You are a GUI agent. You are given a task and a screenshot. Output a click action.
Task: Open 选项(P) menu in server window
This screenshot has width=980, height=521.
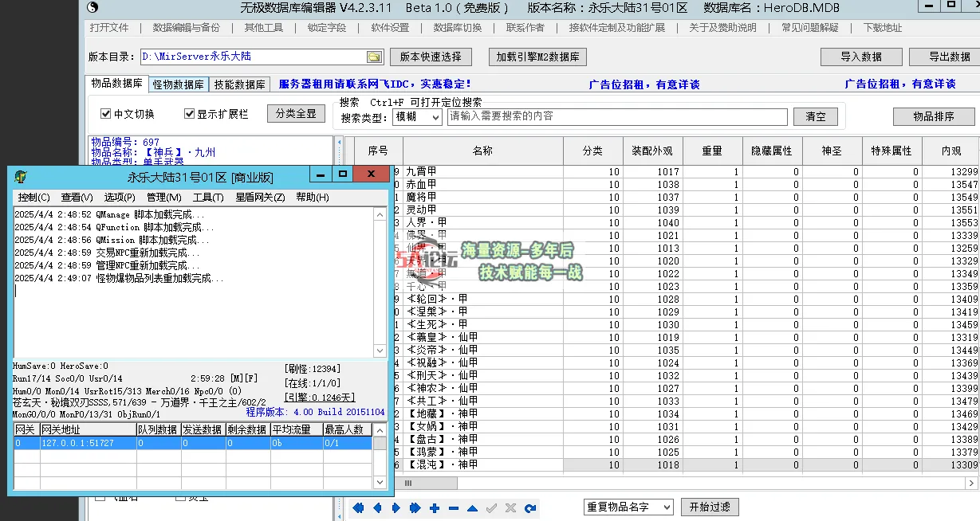(x=120, y=198)
